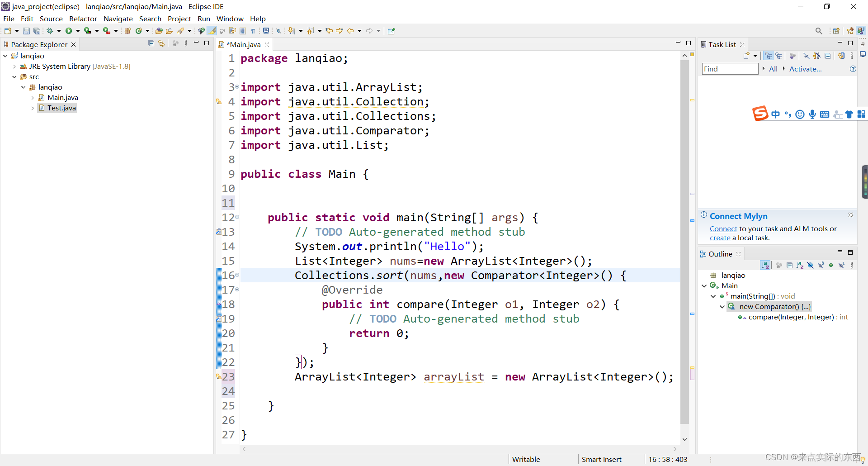Click the Open Task folder icon
868x466 pixels.
(x=169, y=31)
